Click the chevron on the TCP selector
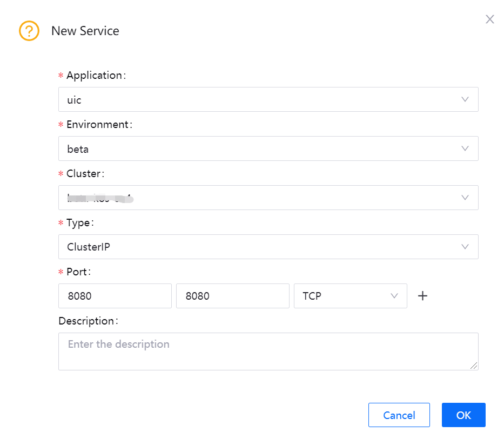 click(394, 296)
